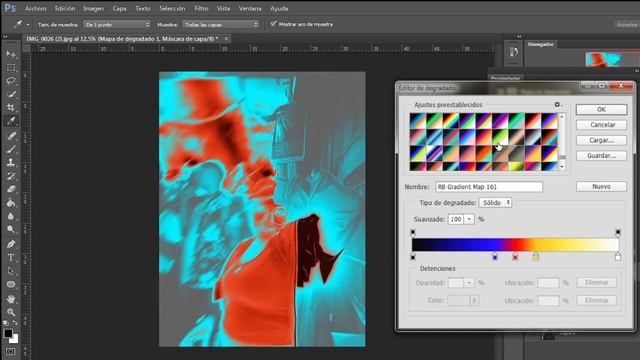Confirm gradient with OK button
Screen dimensions: 640x360
(601, 109)
